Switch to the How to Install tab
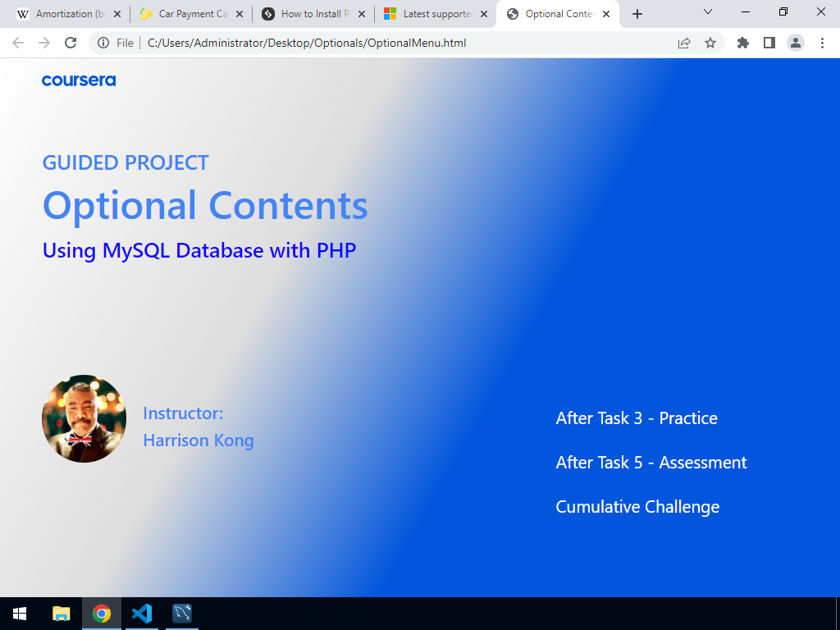840x630 pixels. [x=314, y=14]
